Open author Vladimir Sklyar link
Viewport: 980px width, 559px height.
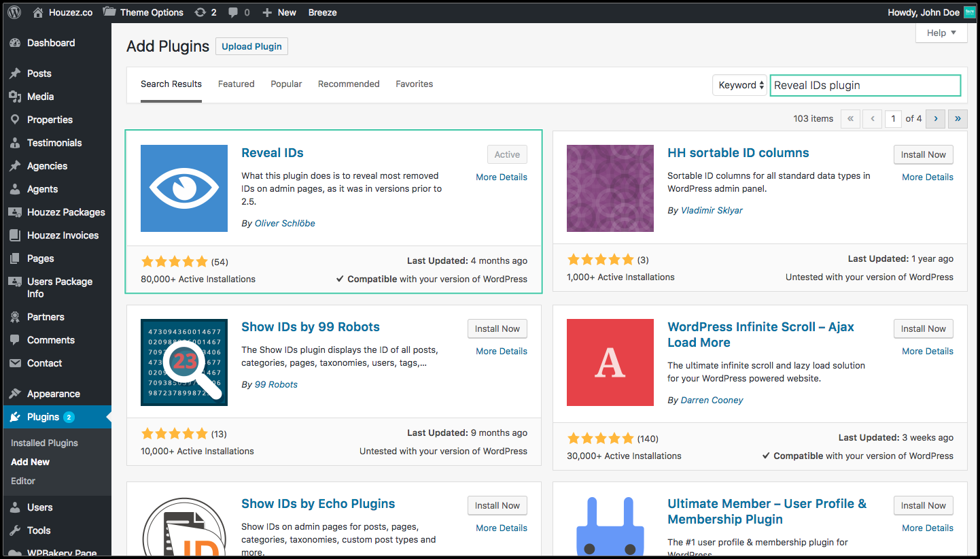[712, 210]
